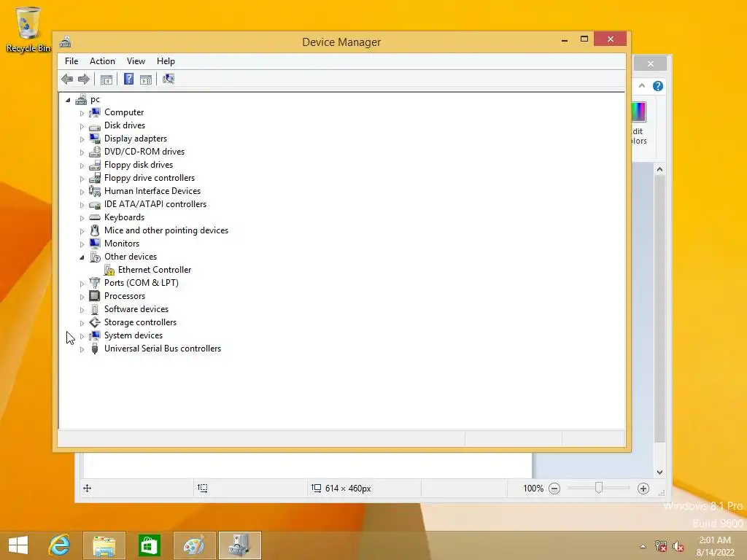747x560 pixels.
Task: Click Zoom in plus button in Paint
Action: click(x=643, y=489)
